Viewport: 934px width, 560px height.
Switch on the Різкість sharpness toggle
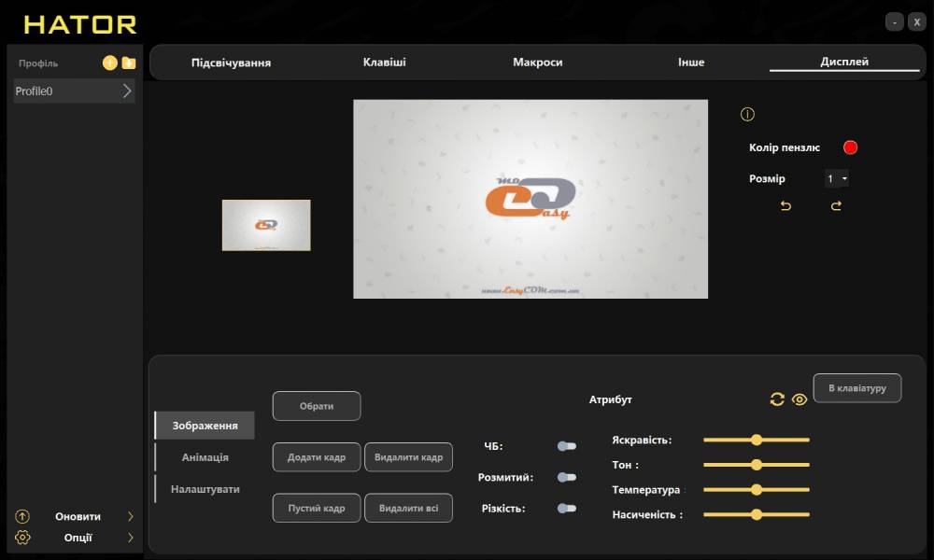click(x=566, y=509)
